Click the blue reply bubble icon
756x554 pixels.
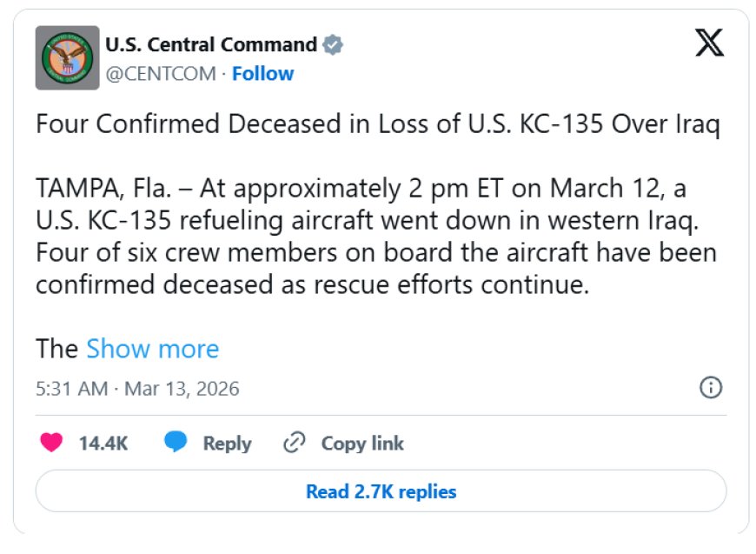[176, 443]
